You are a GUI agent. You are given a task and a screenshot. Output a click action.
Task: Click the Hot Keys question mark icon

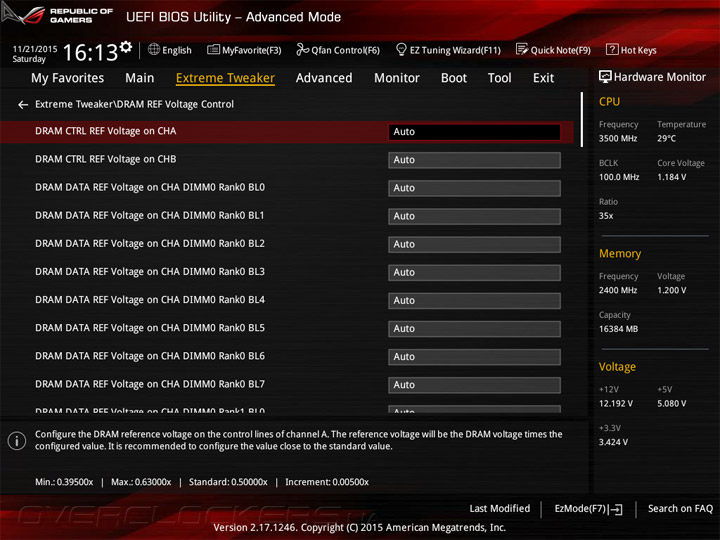pos(612,49)
